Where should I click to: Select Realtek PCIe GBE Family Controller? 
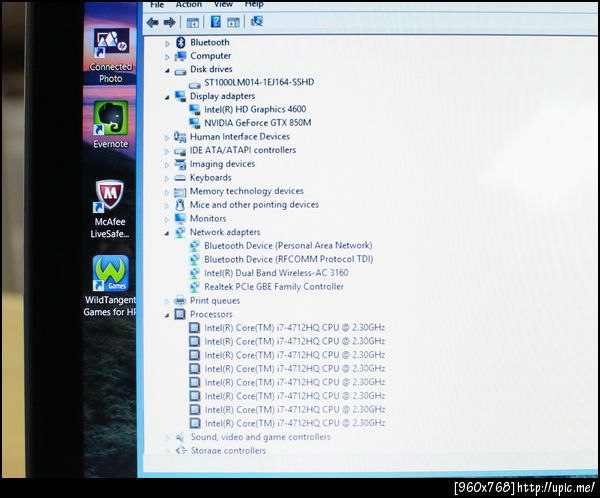point(274,287)
